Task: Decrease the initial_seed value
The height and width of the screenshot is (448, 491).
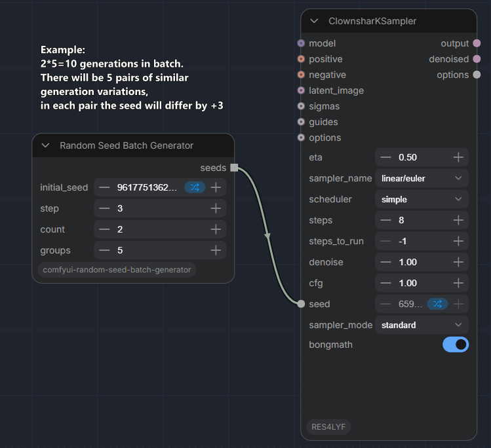Action: click(104, 187)
